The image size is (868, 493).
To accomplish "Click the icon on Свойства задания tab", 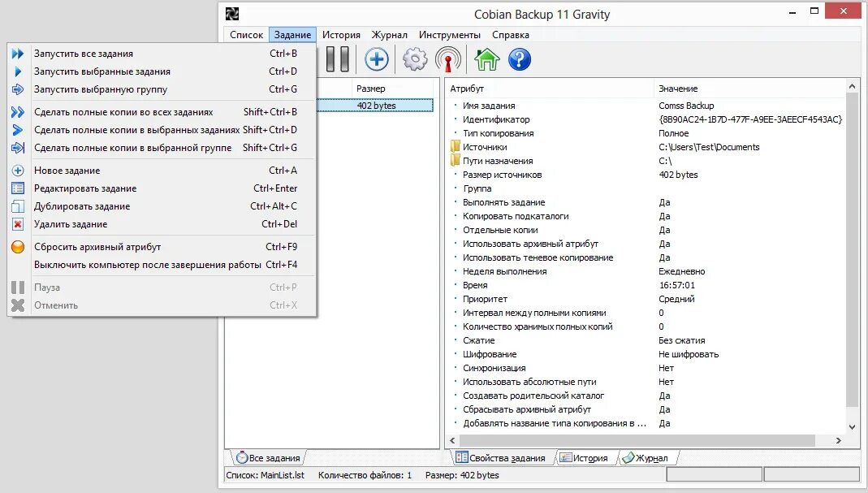I will (462, 457).
